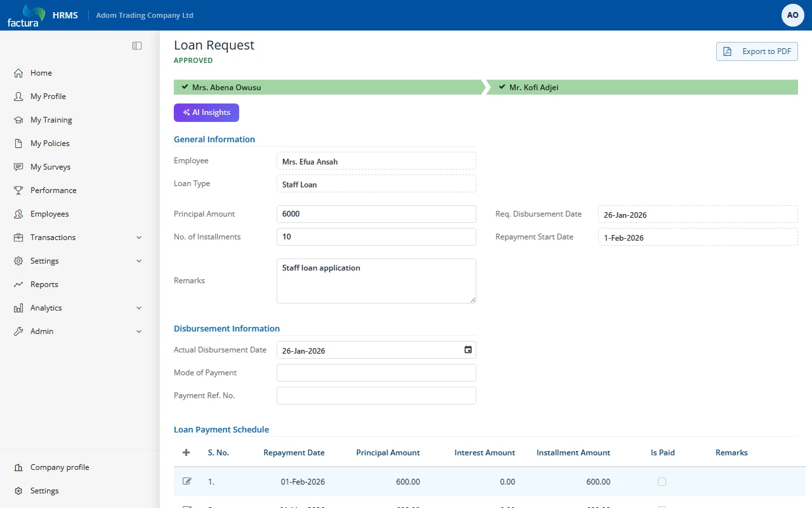Click the Interest Amount column header
The image size is (812, 508).
485,453
